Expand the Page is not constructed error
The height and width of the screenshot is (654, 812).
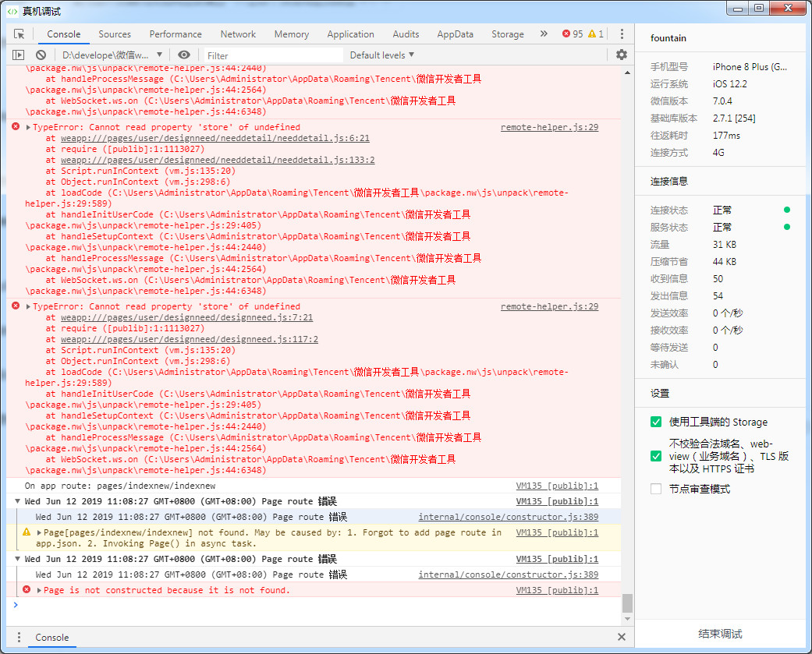40,591
